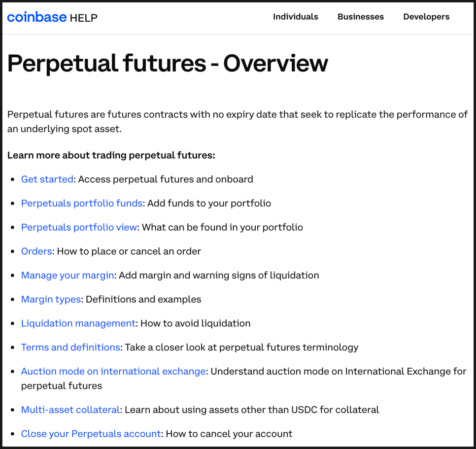Open Auction mode on international exchange

coord(113,371)
